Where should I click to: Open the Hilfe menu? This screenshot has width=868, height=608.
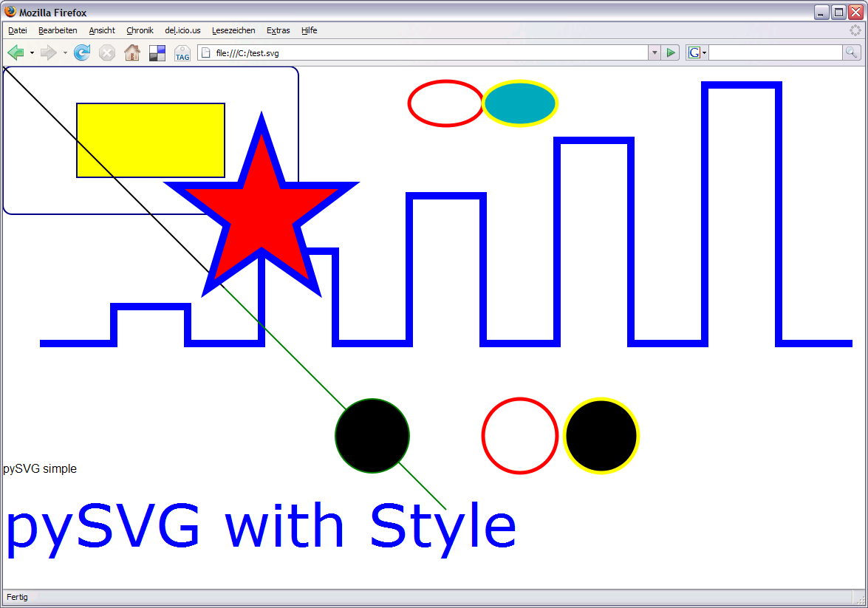pos(309,30)
